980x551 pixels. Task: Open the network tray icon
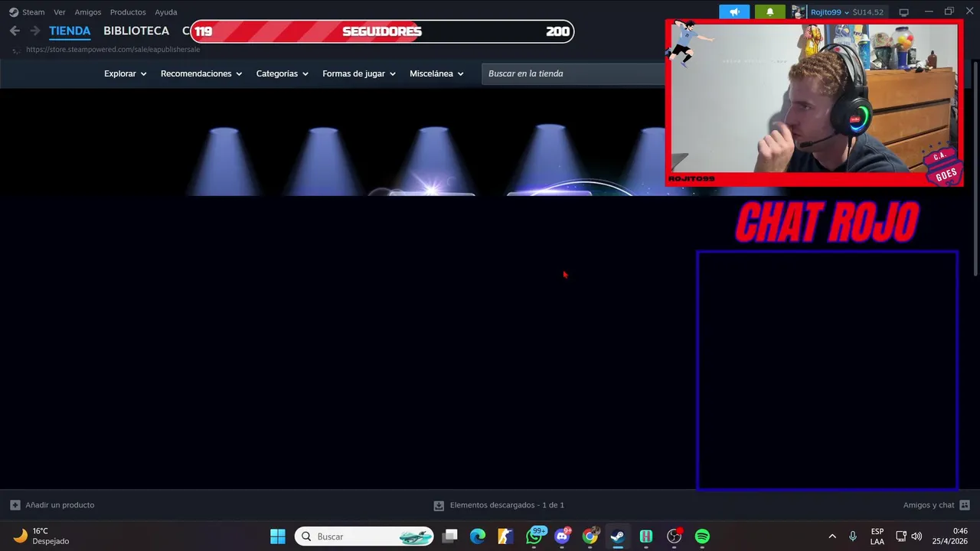pos(901,536)
